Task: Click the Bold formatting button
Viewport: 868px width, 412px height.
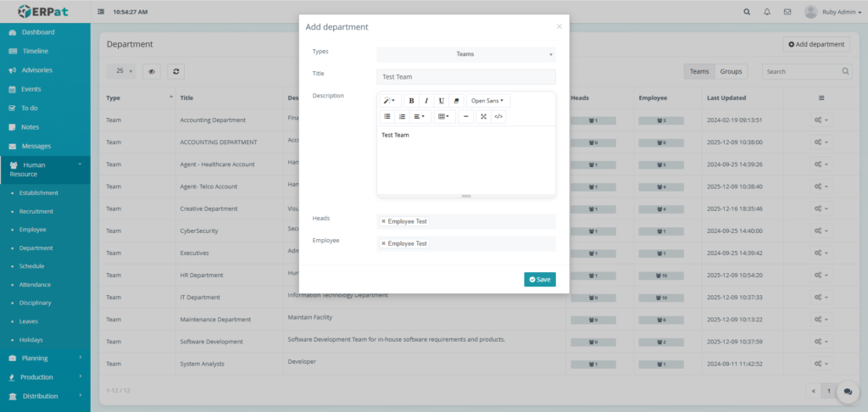Action: click(411, 101)
